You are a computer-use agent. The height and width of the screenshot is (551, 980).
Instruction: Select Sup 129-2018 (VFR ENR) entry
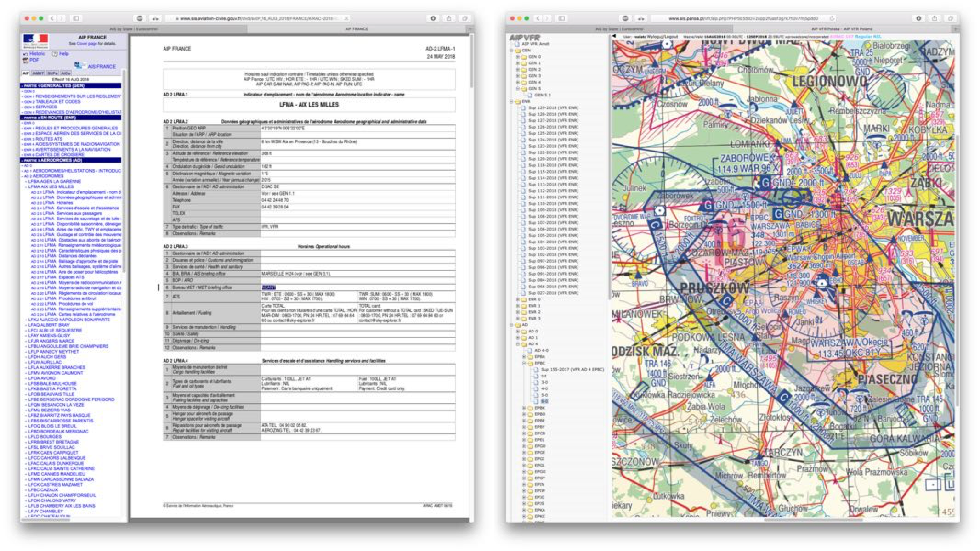click(x=553, y=108)
